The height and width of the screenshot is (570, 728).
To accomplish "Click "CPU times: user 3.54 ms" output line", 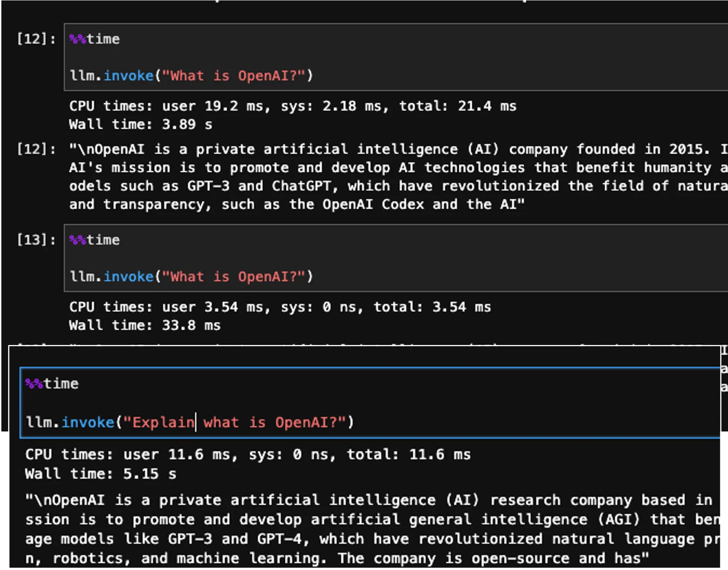I will 280,307.
